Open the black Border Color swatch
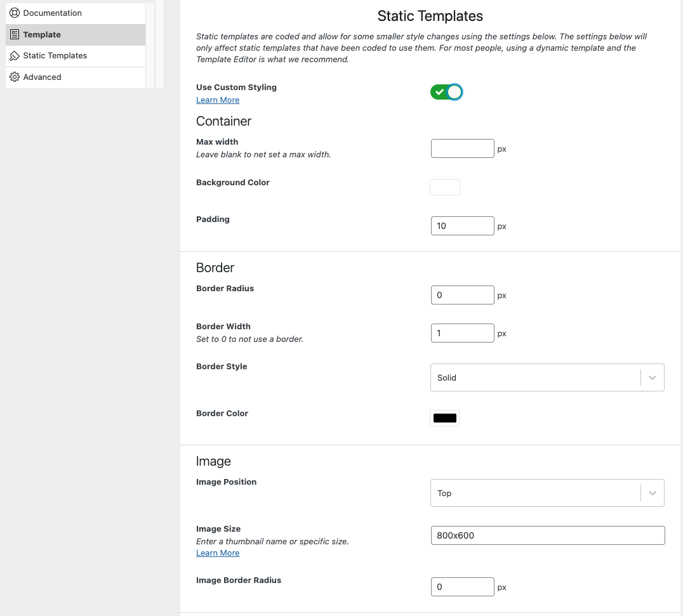 tap(445, 418)
